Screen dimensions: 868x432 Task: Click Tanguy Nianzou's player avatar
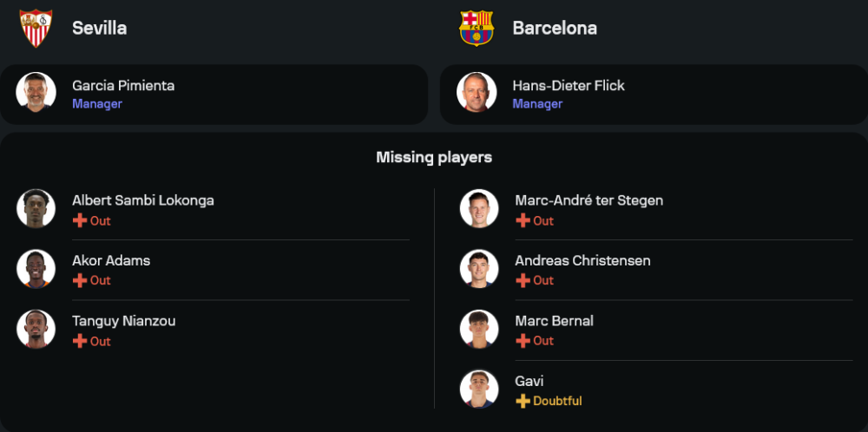point(36,330)
